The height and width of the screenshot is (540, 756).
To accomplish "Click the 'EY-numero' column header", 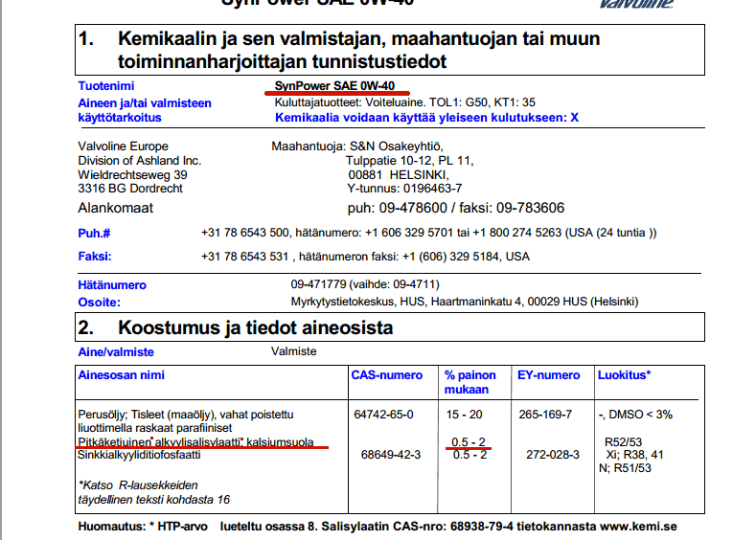I will [x=549, y=374].
